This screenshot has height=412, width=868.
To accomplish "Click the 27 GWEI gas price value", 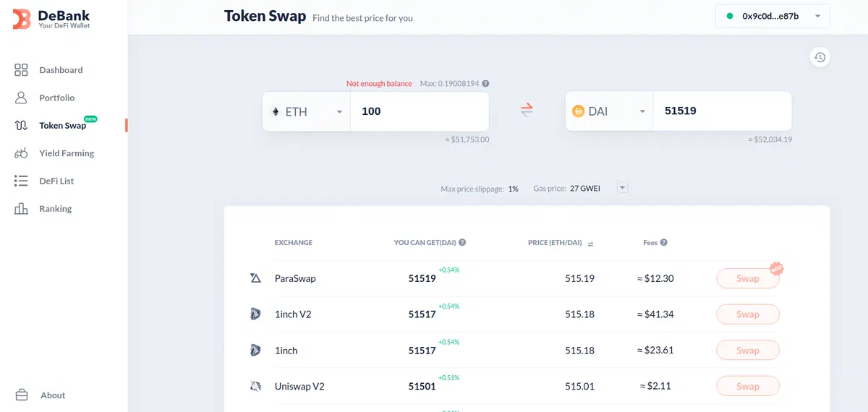I will pos(584,189).
